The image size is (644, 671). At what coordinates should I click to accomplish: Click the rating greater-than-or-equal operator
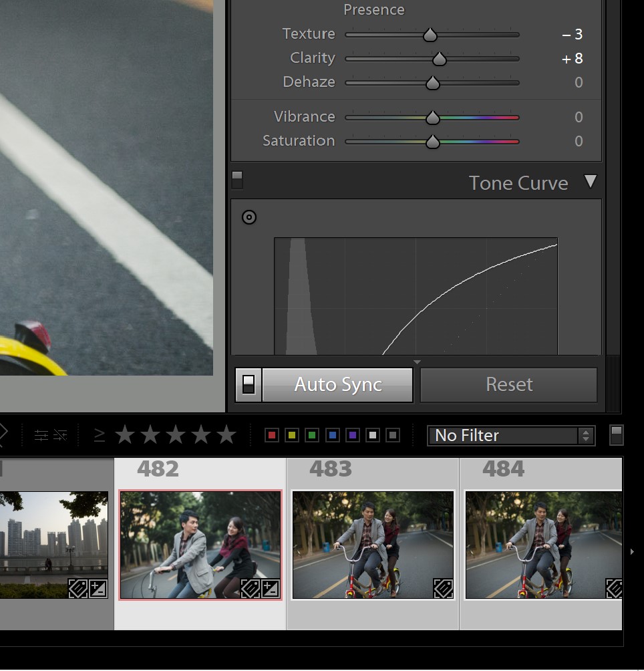tap(100, 435)
